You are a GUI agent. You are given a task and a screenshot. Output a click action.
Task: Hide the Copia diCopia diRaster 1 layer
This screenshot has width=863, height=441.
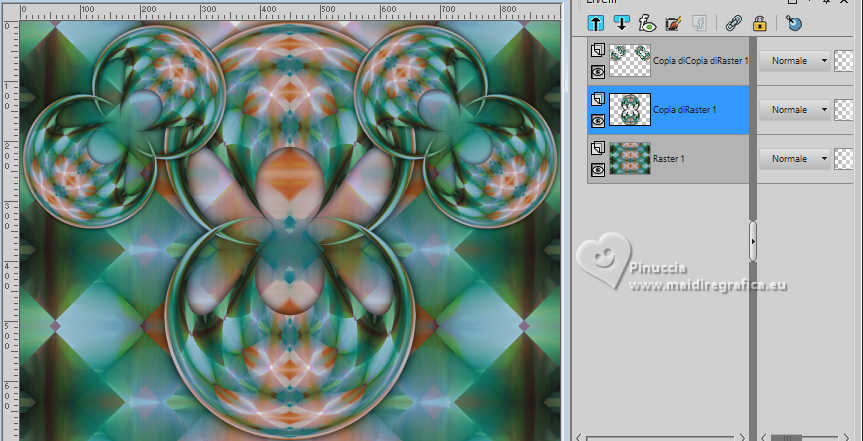click(598, 72)
